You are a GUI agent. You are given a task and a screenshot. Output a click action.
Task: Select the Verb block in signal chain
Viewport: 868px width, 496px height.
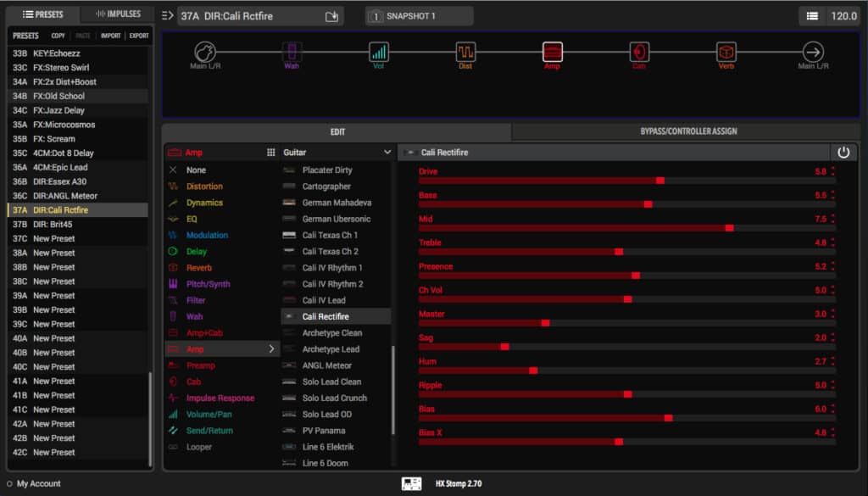click(x=726, y=52)
